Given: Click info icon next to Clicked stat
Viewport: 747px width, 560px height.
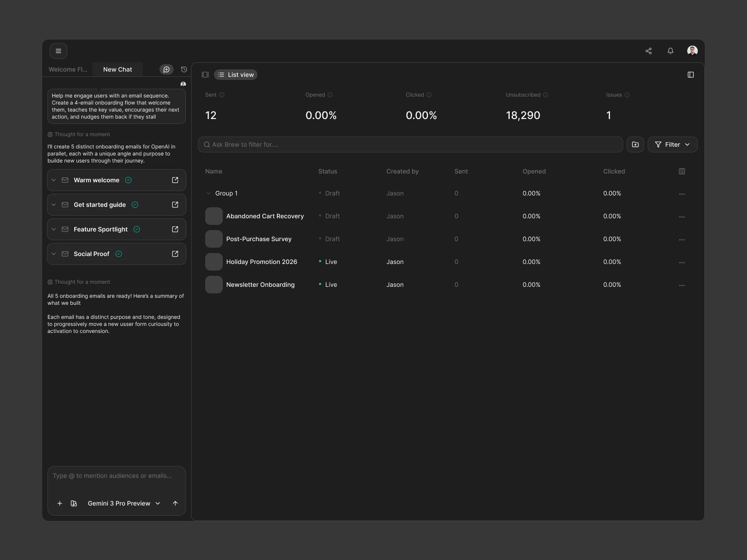Looking at the screenshot, I should (429, 95).
